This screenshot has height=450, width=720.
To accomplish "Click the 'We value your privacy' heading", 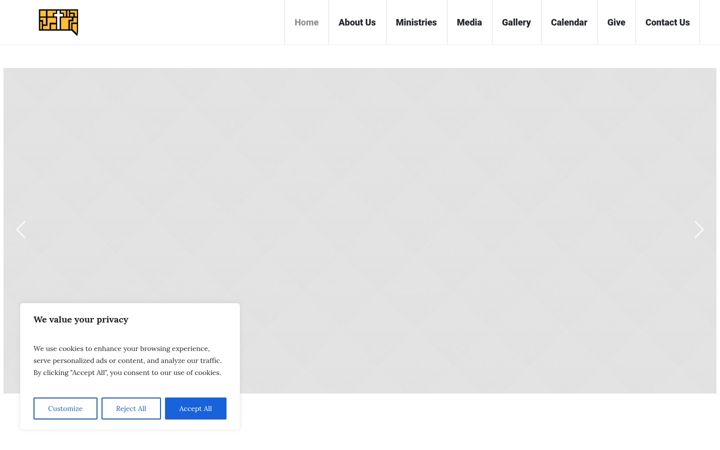I will pos(81,320).
